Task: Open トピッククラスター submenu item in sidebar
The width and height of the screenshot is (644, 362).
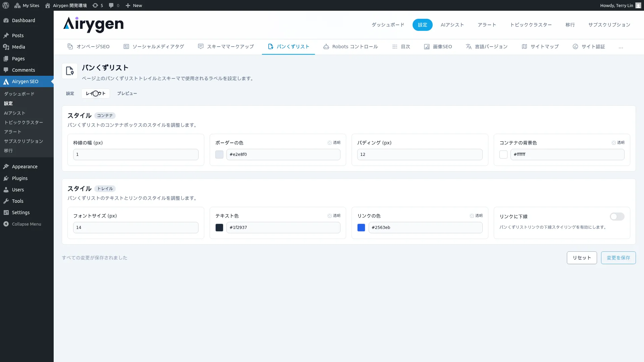Action: point(23,122)
